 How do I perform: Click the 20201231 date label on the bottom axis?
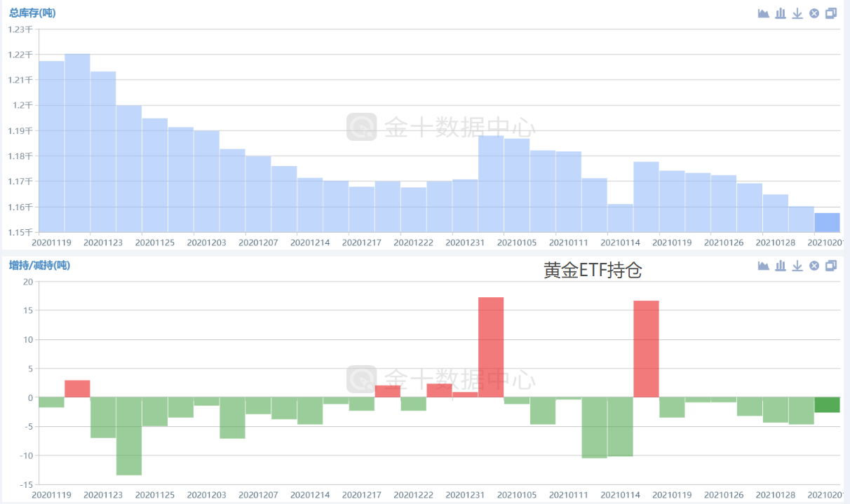coord(465,495)
